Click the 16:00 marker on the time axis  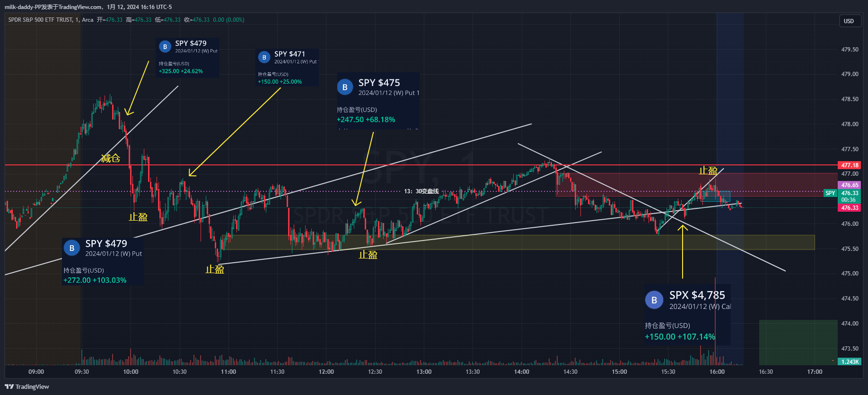tap(717, 372)
